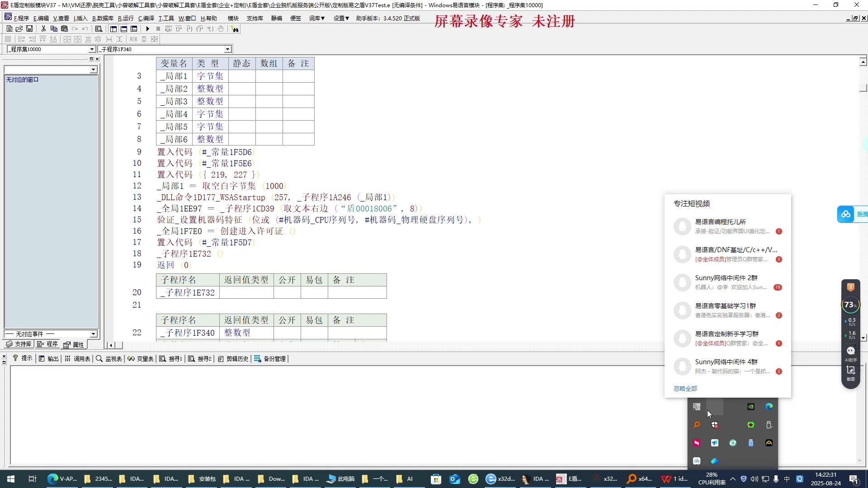Click the editor horizontal scrollbar left arrow

click(x=111, y=345)
